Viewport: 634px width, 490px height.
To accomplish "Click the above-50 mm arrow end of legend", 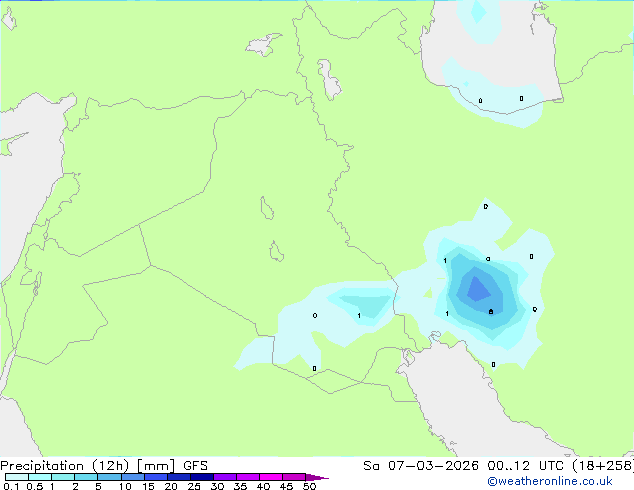I will click(317, 478).
